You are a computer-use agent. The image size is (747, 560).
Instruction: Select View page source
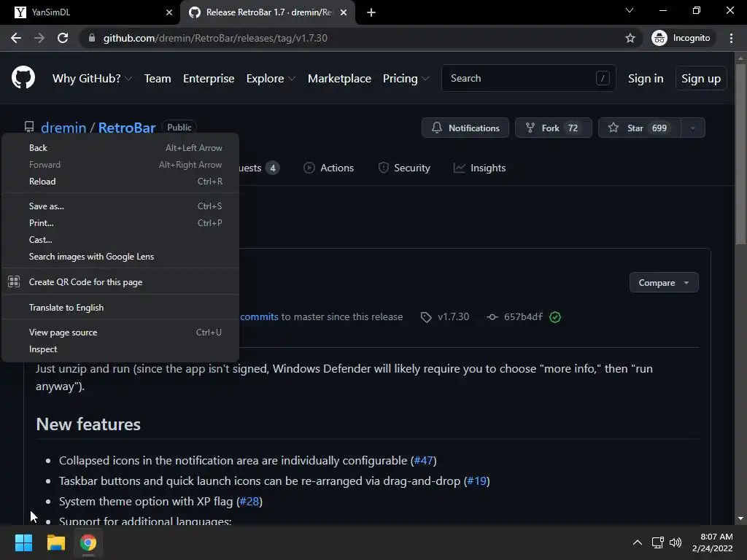point(120,332)
